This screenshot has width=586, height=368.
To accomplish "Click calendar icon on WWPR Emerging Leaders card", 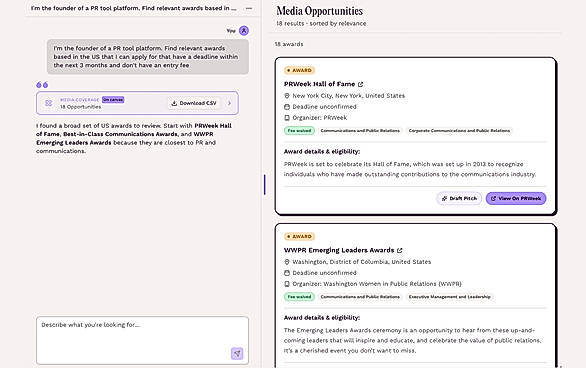I will pos(287,273).
